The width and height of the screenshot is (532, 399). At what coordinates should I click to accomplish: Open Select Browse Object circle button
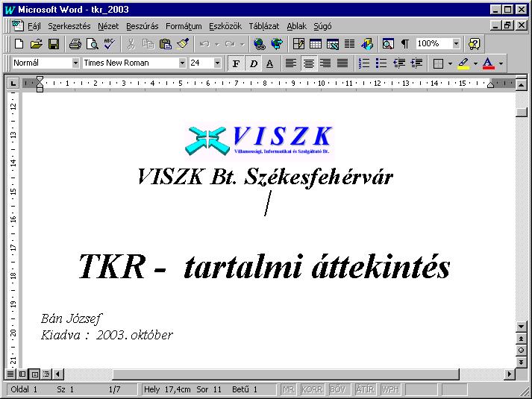tap(521, 351)
